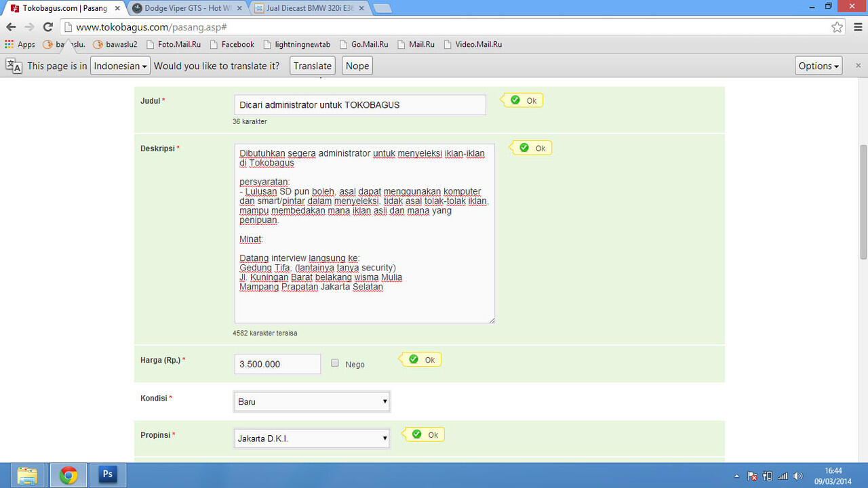Click the Ok badge next to Propinsi

click(425, 434)
